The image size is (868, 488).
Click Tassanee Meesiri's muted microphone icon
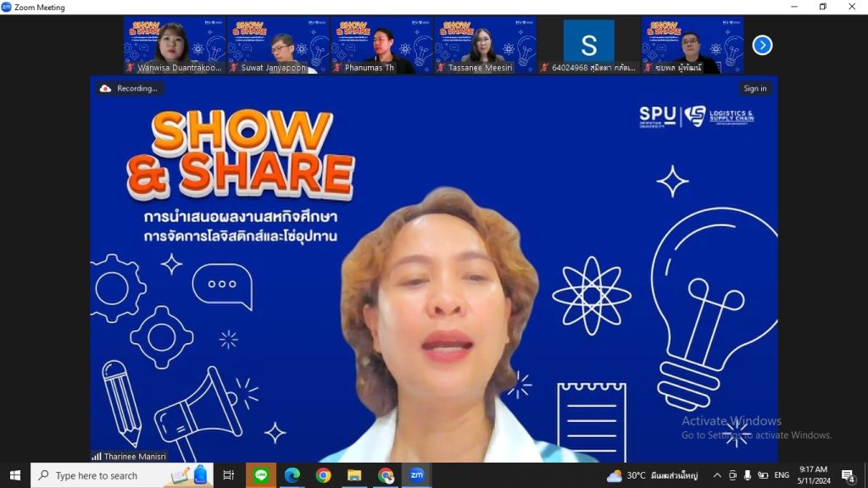pyautogui.click(x=441, y=68)
